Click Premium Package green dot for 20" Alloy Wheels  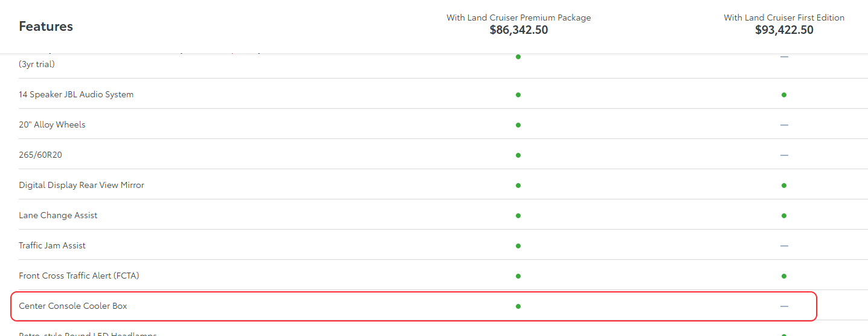518,125
